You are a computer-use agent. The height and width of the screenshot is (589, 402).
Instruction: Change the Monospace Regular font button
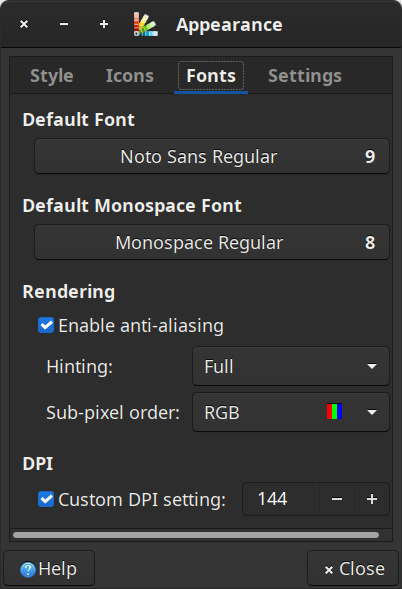212,242
